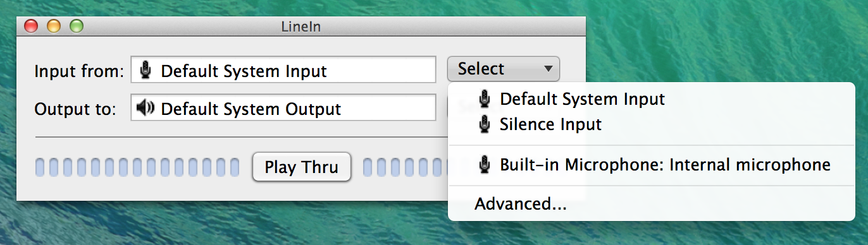Click the microphone icon in Input from field
Viewport: 868px width, 245px height.
[x=146, y=70]
